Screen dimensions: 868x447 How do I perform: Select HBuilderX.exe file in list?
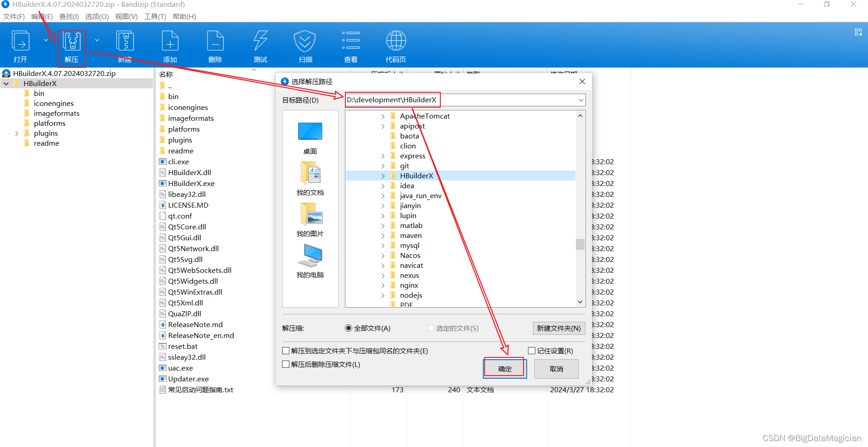[191, 183]
